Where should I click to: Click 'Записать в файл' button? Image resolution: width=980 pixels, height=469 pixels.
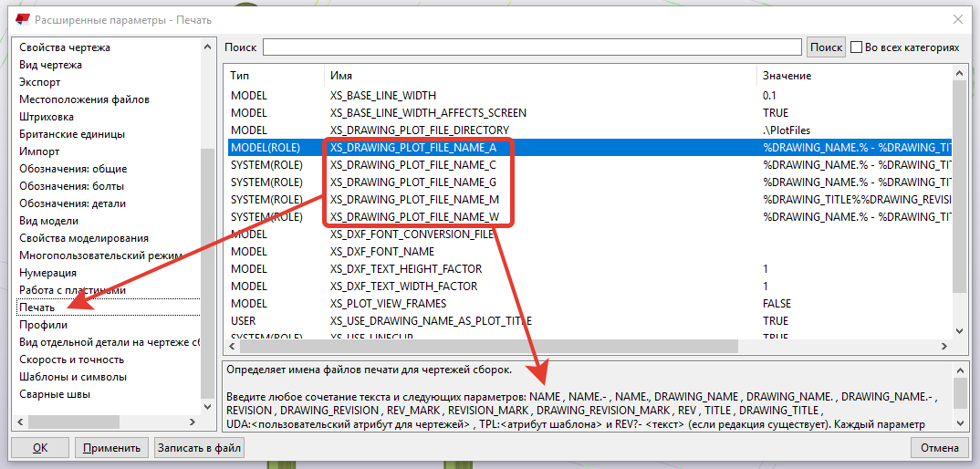[x=199, y=448]
